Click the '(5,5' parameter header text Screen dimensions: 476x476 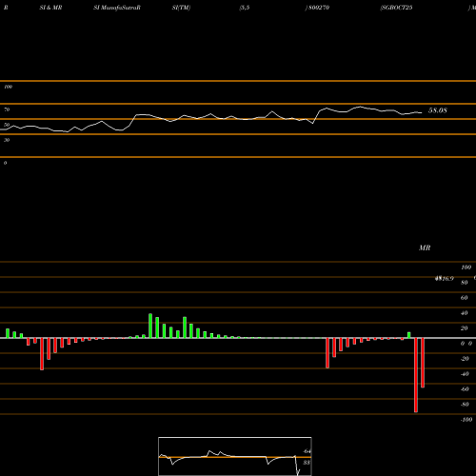245,8
